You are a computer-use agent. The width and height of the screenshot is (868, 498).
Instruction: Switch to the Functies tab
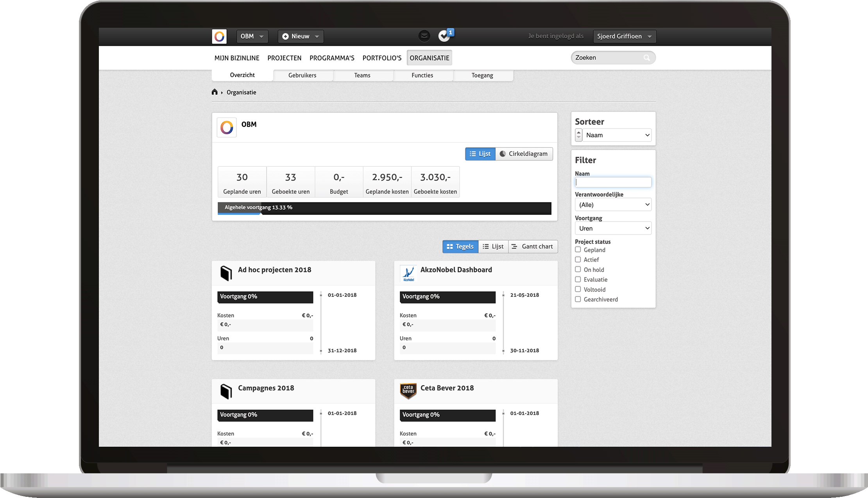[422, 76]
